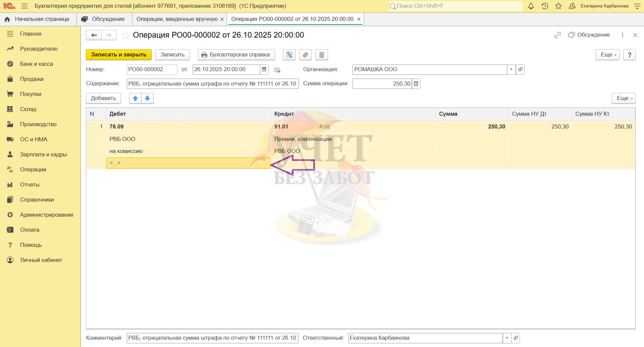Click the notifications bell icon

coord(531,6)
